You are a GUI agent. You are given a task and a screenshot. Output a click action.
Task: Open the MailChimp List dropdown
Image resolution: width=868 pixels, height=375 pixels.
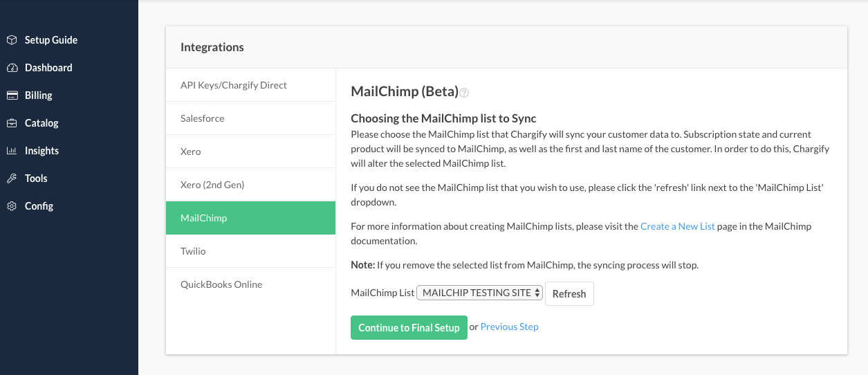pos(479,293)
